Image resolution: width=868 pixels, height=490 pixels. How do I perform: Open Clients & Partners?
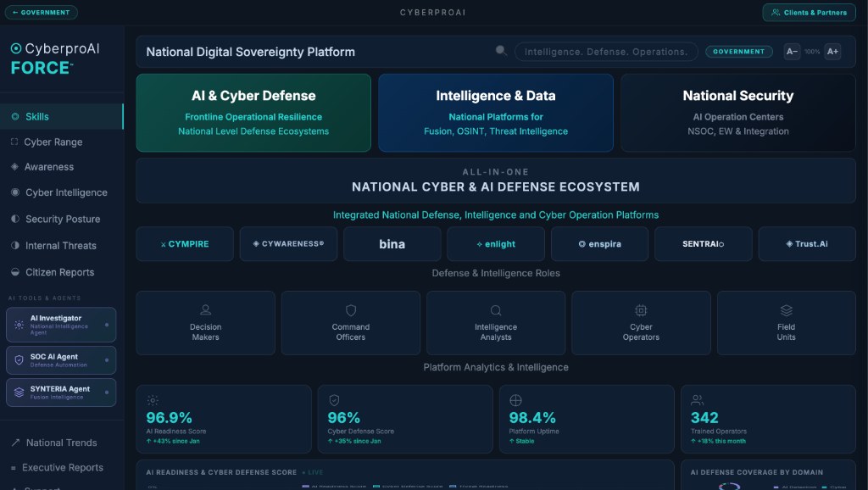pyautogui.click(x=809, y=12)
